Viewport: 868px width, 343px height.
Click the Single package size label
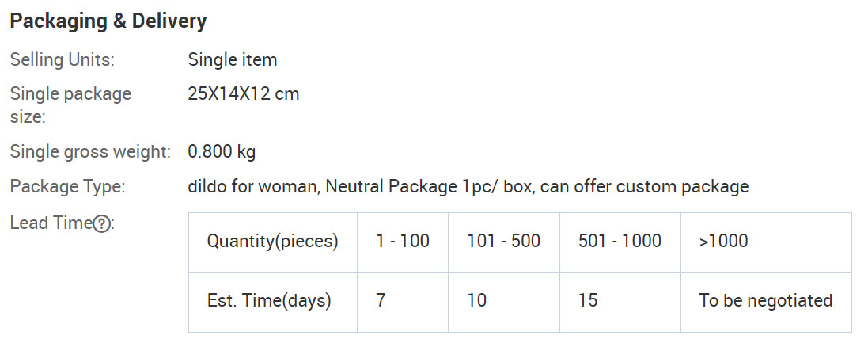tap(71, 105)
